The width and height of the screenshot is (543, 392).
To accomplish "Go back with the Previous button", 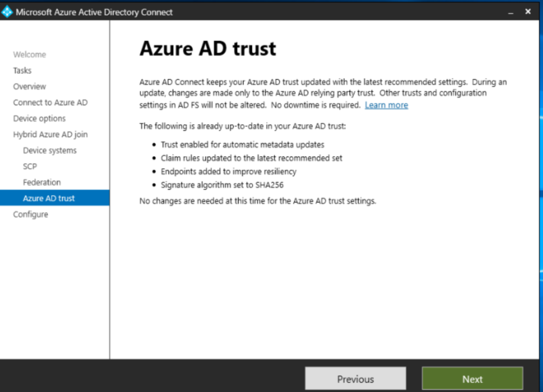I will [x=356, y=379].
